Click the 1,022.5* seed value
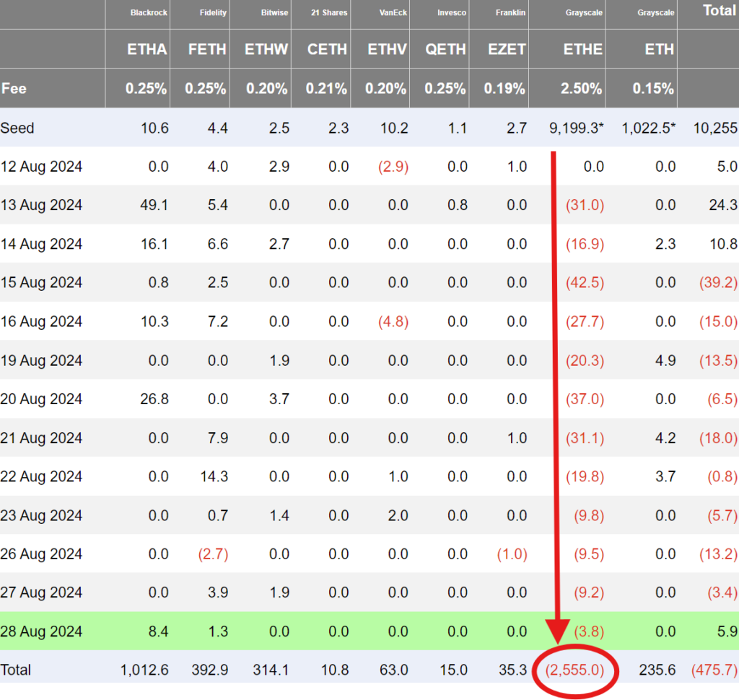Image resolution: width=739 pixels, height=700 pixels. click(x=649, y=128)
